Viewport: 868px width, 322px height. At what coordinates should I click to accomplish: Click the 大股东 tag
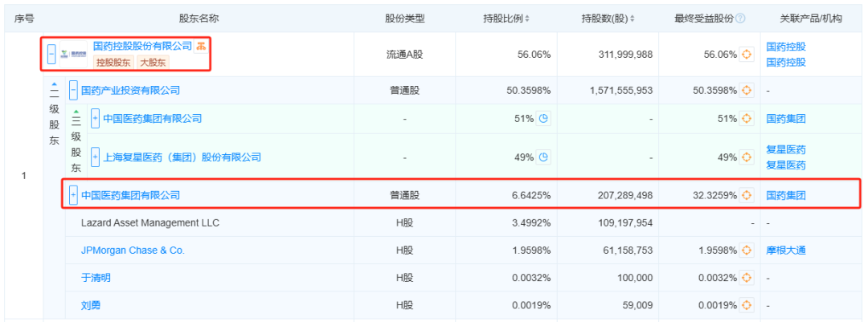(x=152, y=63)
